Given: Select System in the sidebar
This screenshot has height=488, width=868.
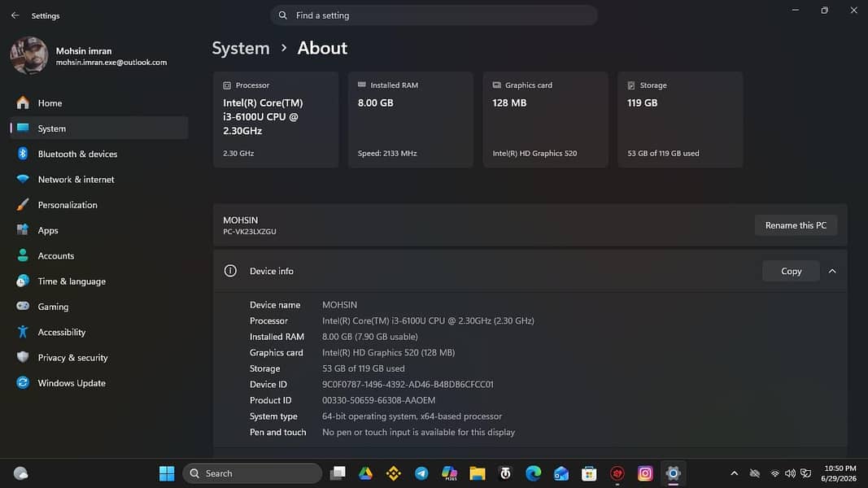Looking at the screenshot, I should point(99,129).
